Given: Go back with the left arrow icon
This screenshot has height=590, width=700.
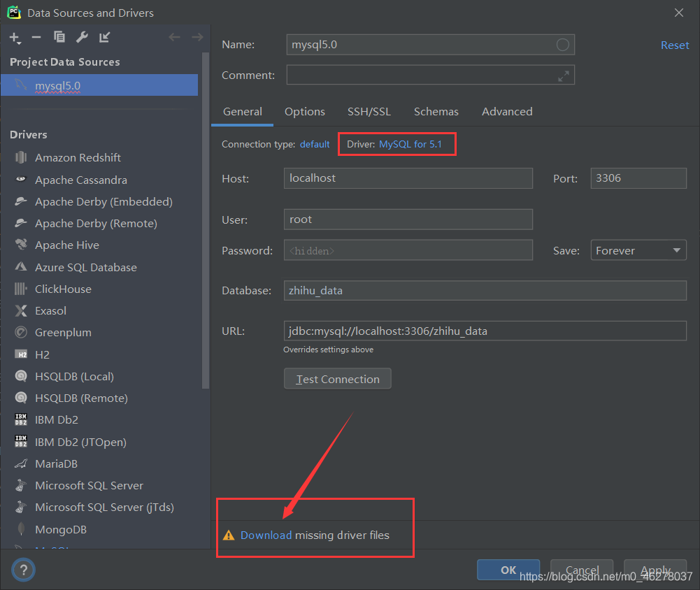Looking at the screenshot, I should 174,37.
